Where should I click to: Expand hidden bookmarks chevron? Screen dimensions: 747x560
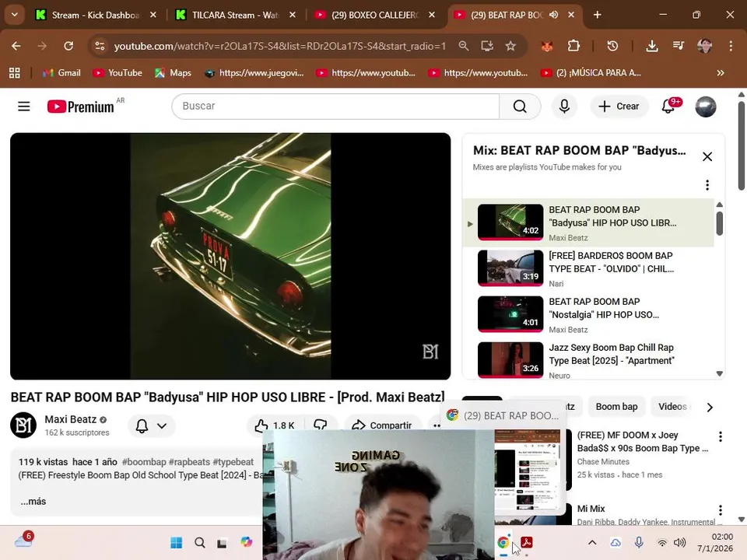click(721, 73)
